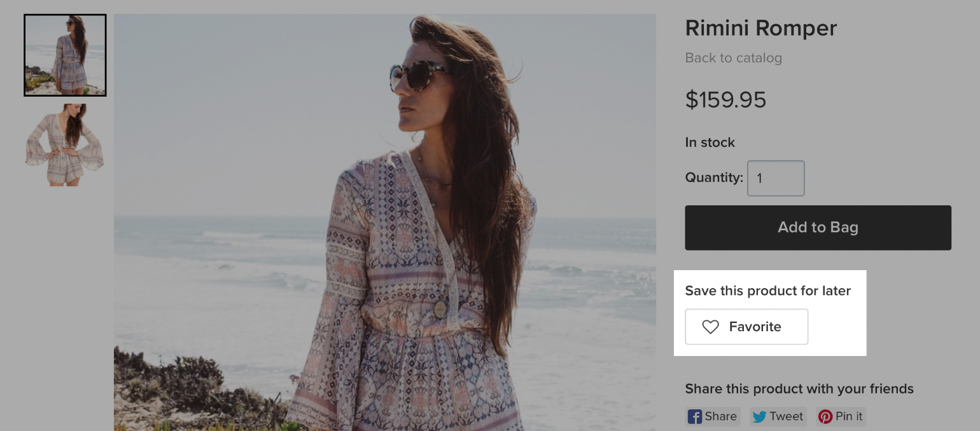Open the large main product photo
Image resolution: width=980 pixels, height=431 pixels.
[x=385, y=222]
